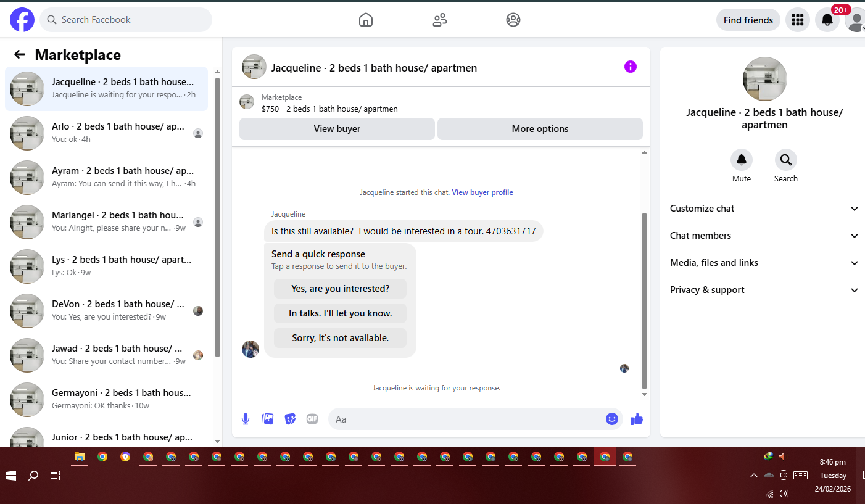This screenshot has width=865, height=504.
Task: Click the chat messages scrollbar thumb
Action: point(645,300)
